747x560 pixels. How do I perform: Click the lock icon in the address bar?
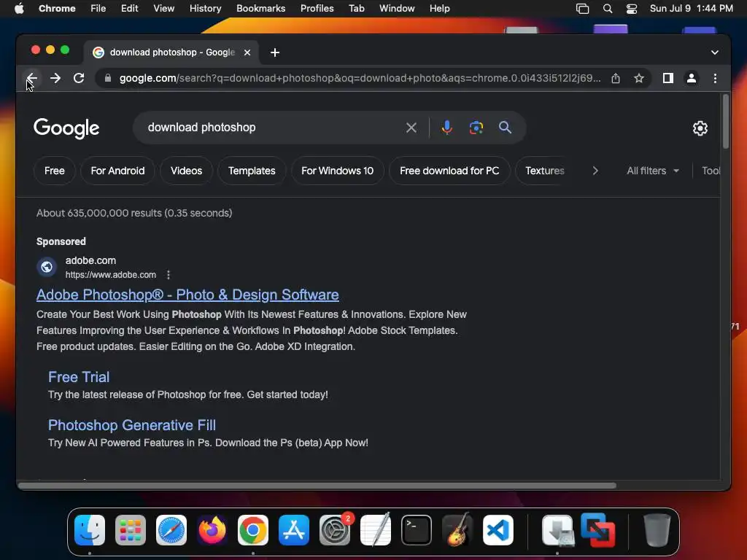tap(108, 78)
